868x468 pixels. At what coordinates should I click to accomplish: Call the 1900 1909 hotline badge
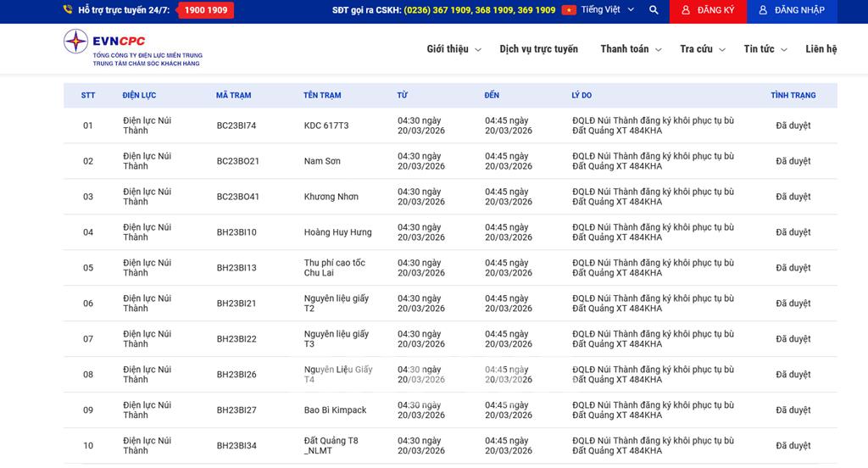(205, 10)
